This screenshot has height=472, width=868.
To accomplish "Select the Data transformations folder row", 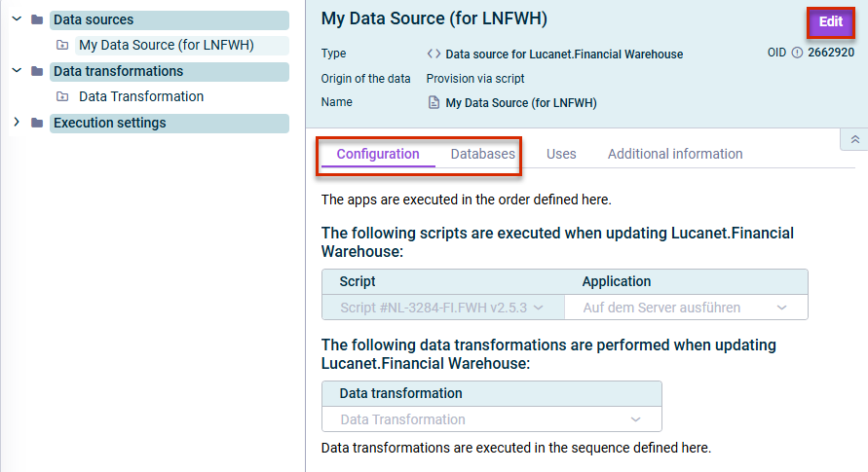I will 170,71.
